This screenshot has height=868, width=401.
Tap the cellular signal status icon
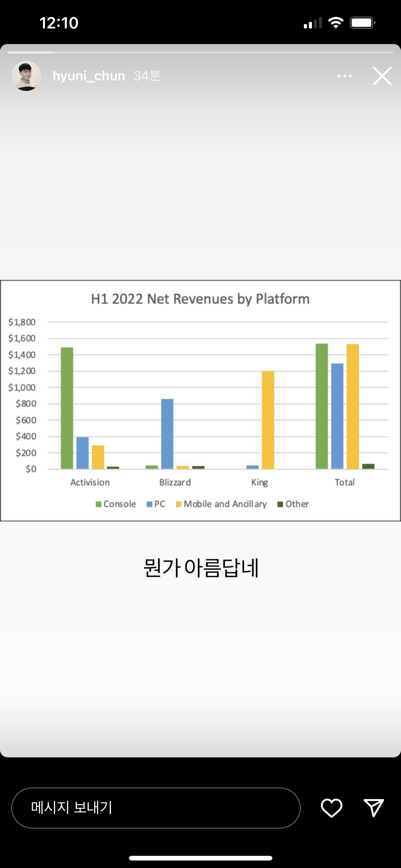(x=313, y=23)
